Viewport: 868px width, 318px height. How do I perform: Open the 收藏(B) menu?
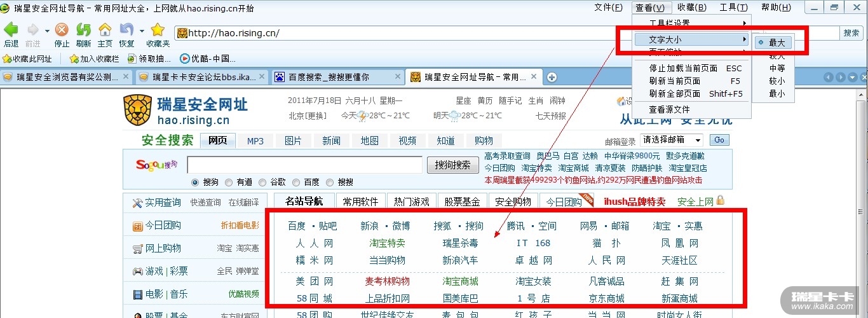[x=691, y=8]
